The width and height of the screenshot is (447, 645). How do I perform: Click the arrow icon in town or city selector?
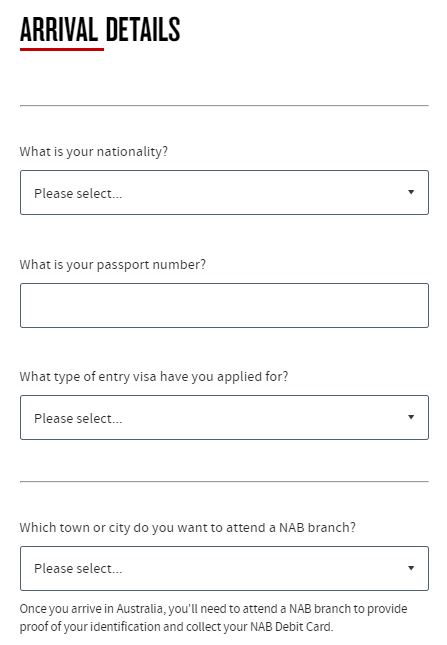(410, 568)
